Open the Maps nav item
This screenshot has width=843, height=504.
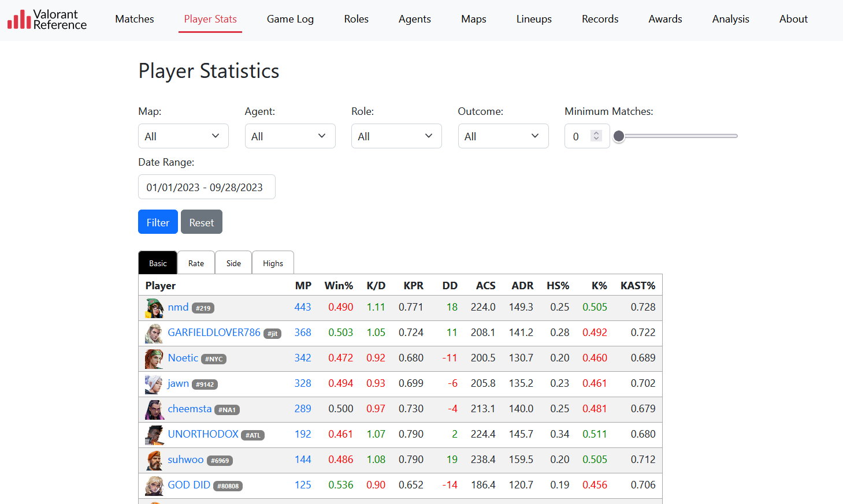point(474,19)
